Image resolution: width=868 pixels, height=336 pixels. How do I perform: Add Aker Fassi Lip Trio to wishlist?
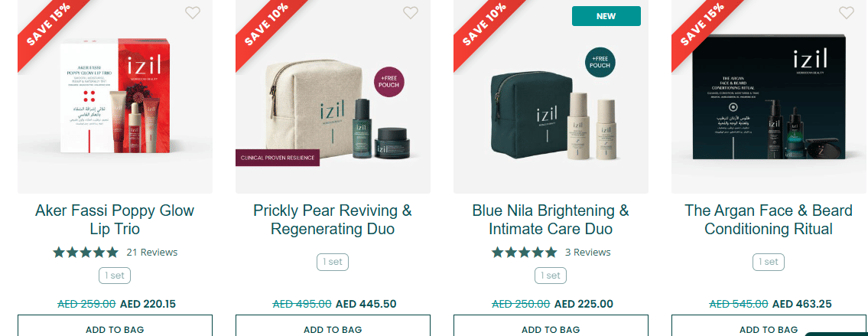[193, 12]
